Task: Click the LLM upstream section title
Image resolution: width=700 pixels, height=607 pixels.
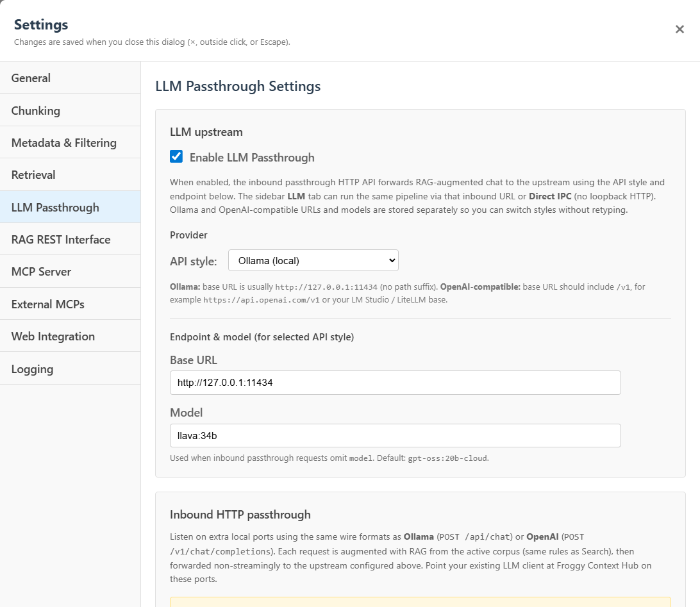Action: [x=206, y=132]
